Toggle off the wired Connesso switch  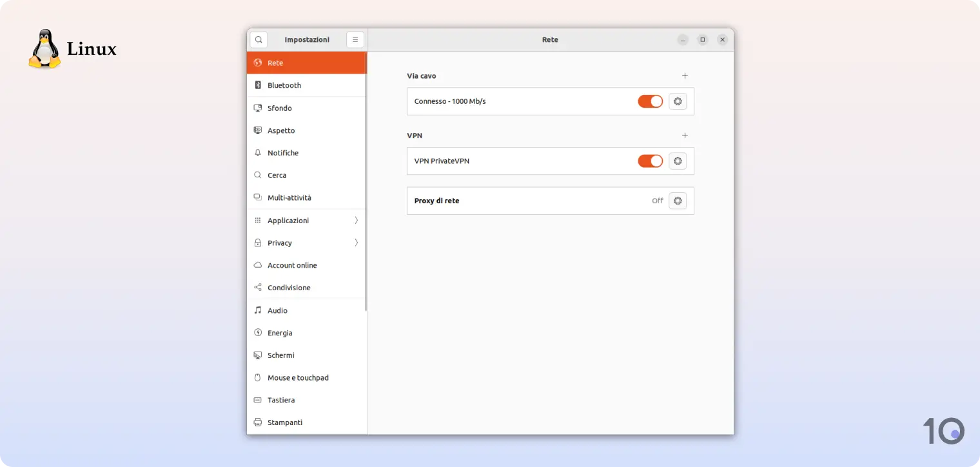651,101
